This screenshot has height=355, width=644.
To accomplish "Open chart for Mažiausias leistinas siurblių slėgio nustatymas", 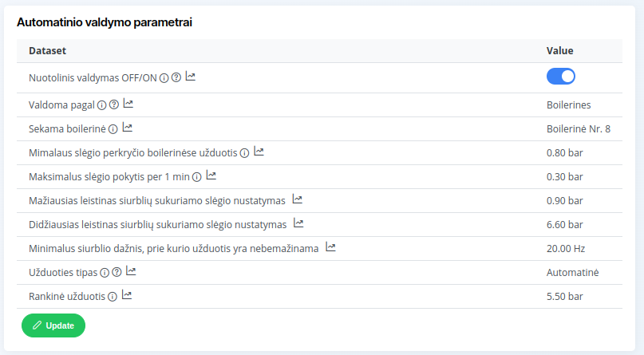I will pyautogui.click(x=298, y=199).
